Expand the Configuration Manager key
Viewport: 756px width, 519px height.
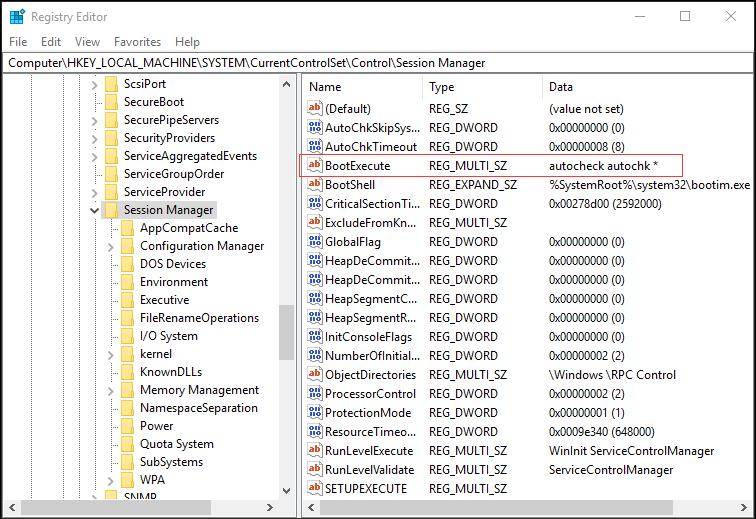pos(111,247)
